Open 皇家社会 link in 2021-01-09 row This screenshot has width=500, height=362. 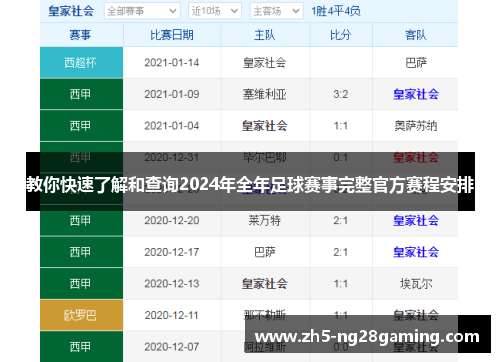tap(416, 94)
